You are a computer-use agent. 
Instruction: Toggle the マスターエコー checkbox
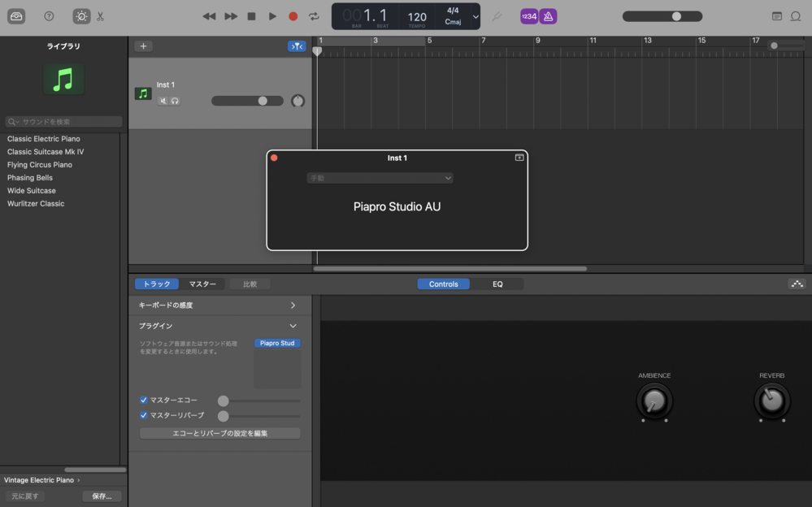point(143,400)
